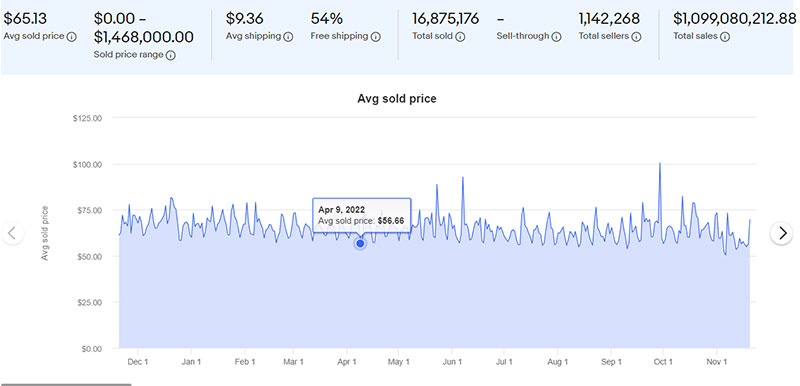The width and height of the screenshot is (800, 386).
Task: Click the $0.00 y-axis label
Action: point(92,348)
